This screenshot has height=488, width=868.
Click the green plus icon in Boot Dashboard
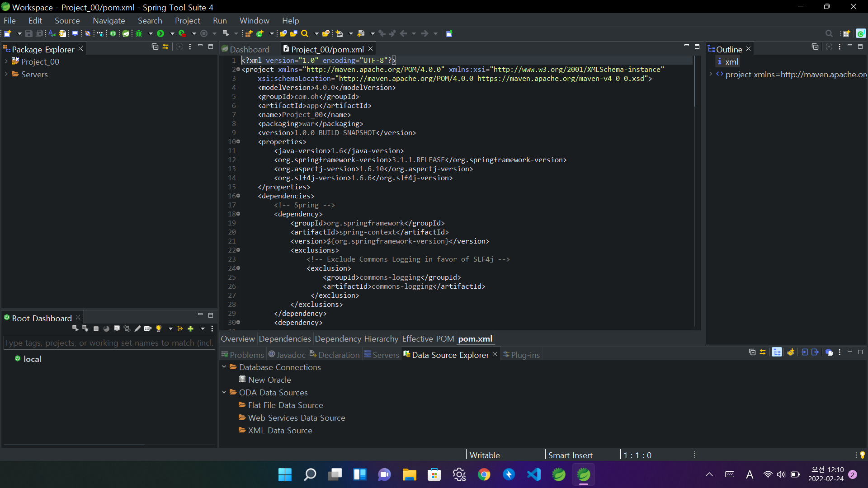(190, 329)
